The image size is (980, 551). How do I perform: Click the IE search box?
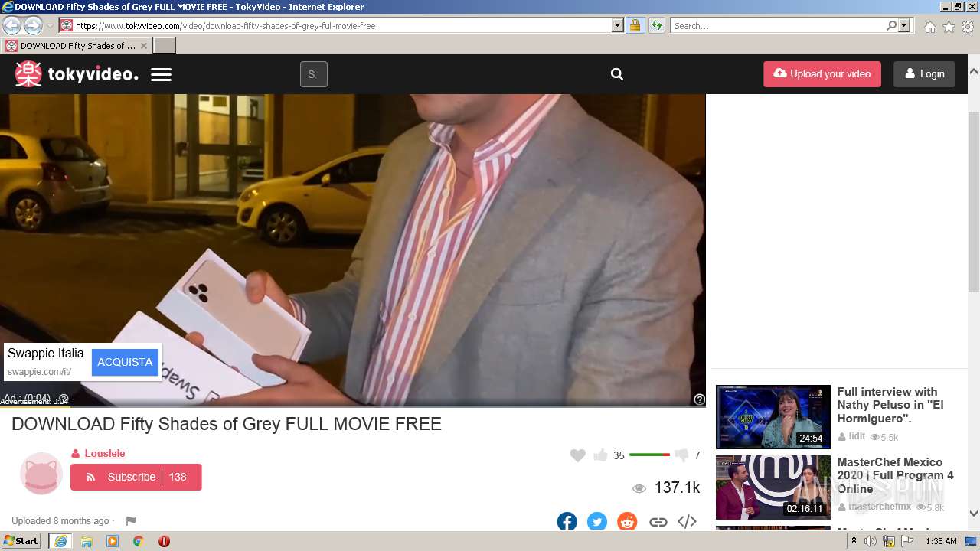(779, 25)
